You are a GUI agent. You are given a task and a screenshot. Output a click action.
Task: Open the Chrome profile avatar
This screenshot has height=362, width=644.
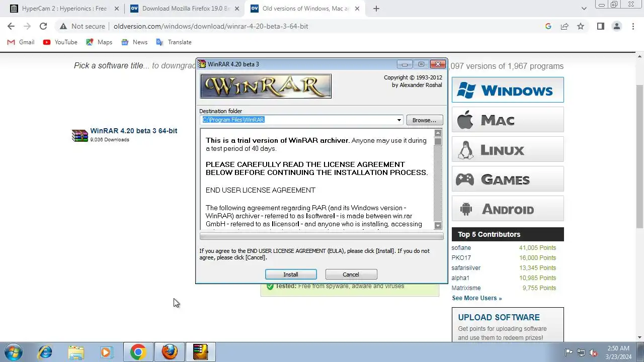(x=617, y=26)
